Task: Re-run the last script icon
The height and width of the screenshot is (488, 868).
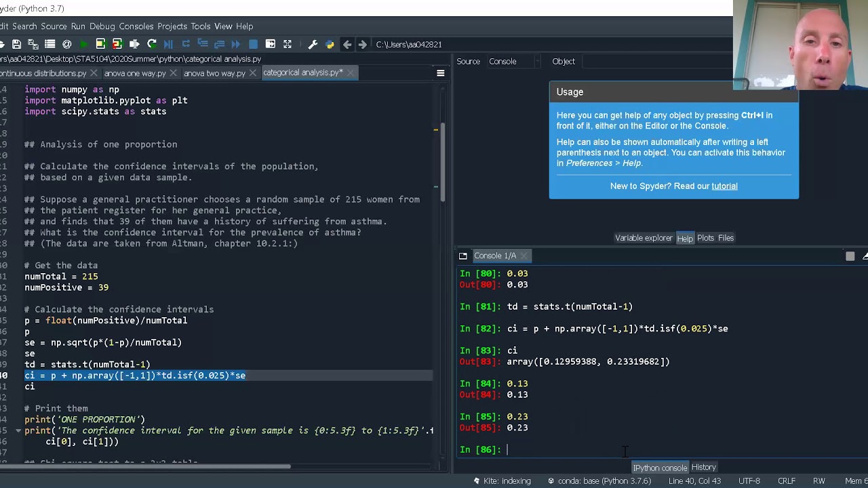Action: tap(151, 44)
